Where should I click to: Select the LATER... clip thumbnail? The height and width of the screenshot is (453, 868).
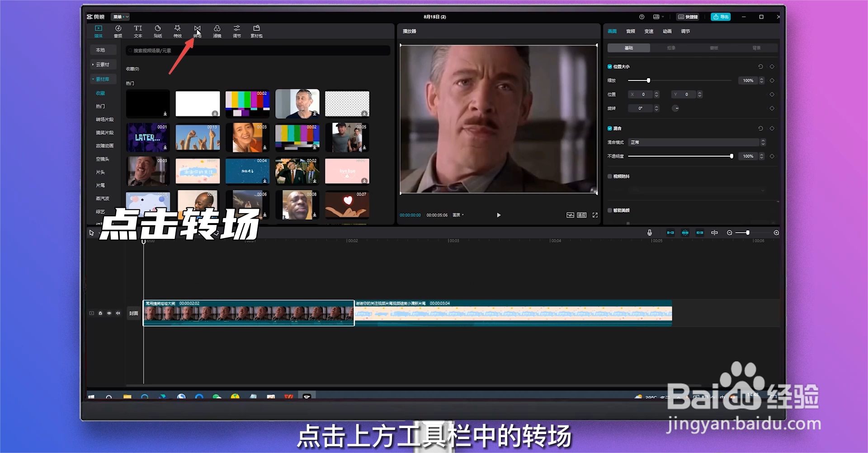148,137
